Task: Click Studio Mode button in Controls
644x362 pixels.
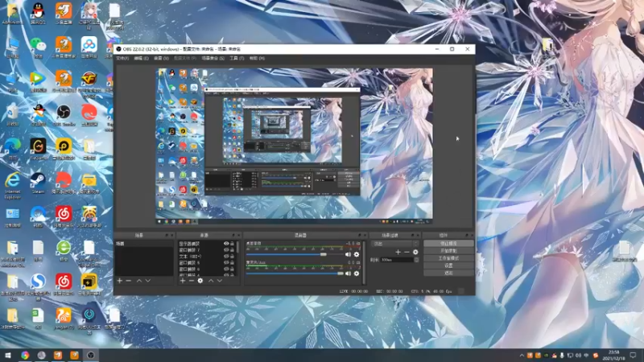Action: coord(448,258)
